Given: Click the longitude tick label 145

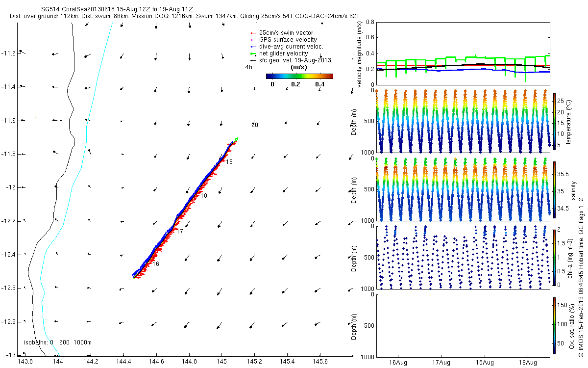Looking at the screenshot, I should 221,361.
